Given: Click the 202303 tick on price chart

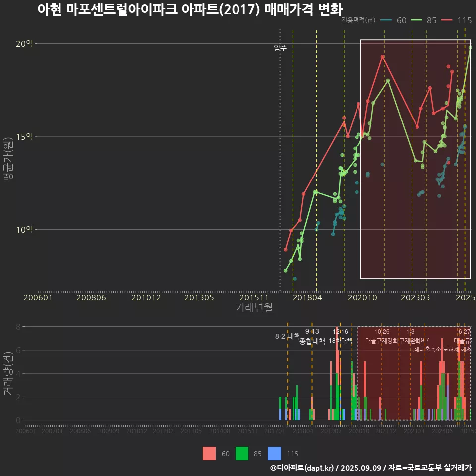Looking at the screenshot, I should [x=416, y=297].
